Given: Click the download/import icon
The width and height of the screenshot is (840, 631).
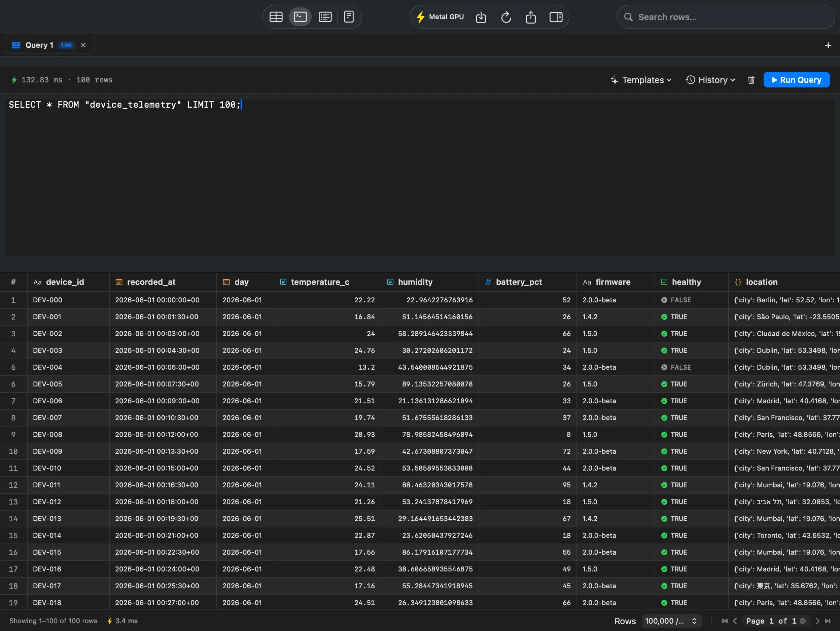Looking at the screenshot, I should [481, 17].
